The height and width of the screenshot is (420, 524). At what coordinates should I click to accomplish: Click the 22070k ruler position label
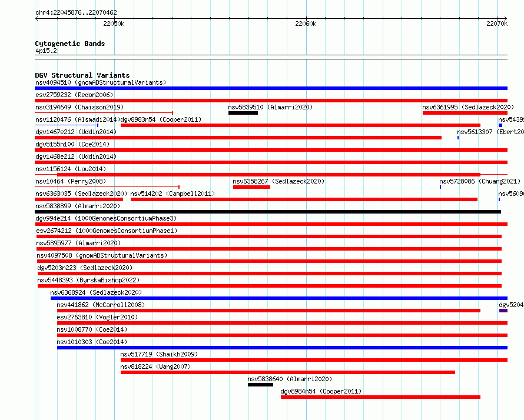pos(497,24)
